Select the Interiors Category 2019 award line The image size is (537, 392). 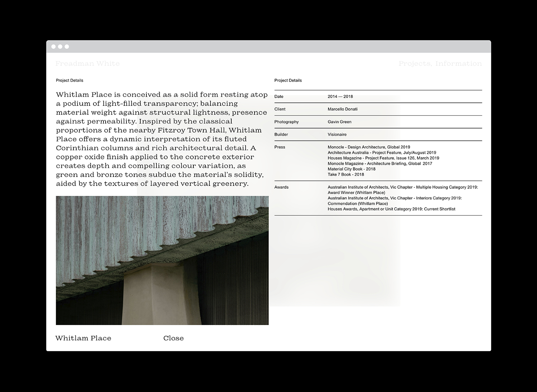pos(395,198)
